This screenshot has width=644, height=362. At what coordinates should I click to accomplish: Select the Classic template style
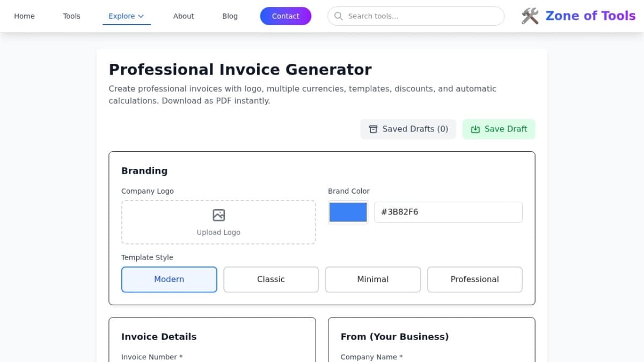pyautogui.click(x=270, y=279)
